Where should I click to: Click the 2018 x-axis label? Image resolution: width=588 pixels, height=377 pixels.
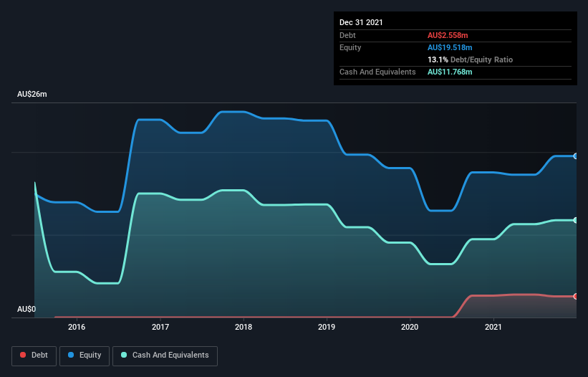coord(244,327)
